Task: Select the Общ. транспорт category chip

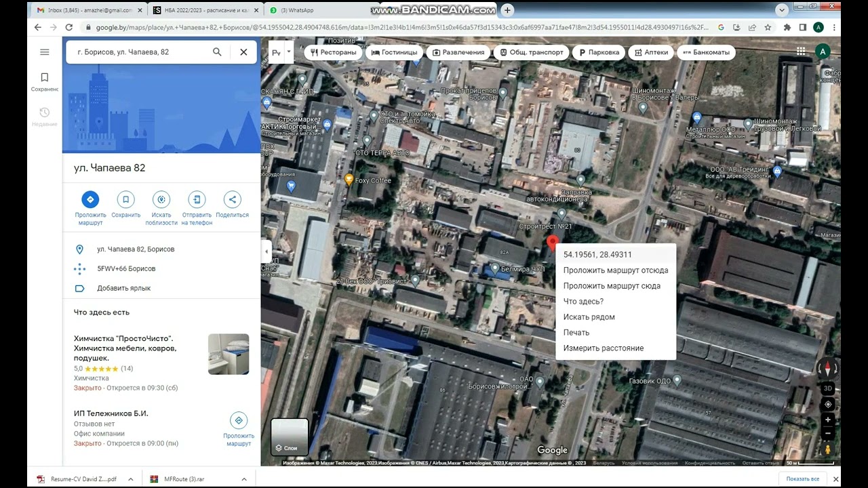Action: point(532,52)
